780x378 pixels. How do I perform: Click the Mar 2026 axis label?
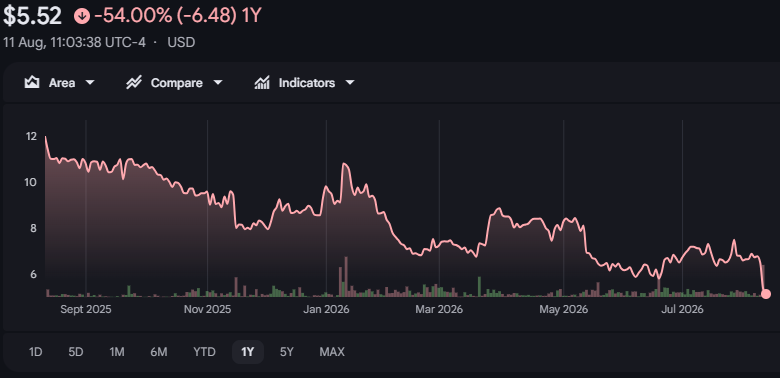(x=439, y=309)
